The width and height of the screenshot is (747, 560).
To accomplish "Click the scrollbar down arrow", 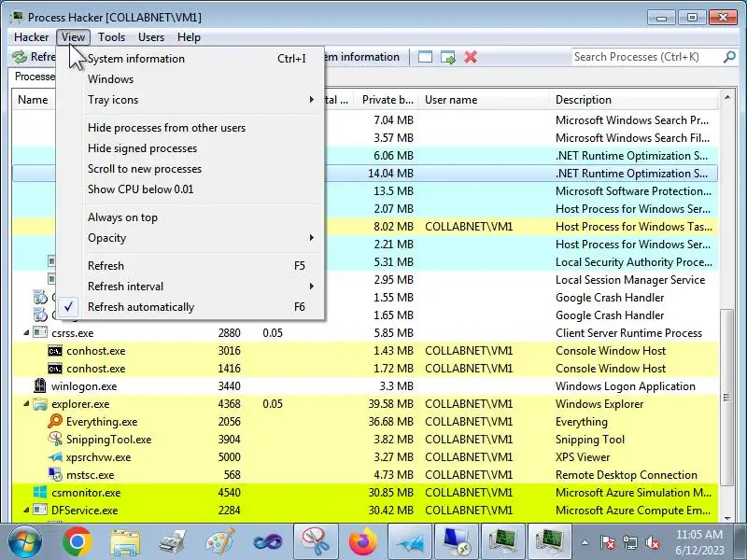I will [726, 518].
